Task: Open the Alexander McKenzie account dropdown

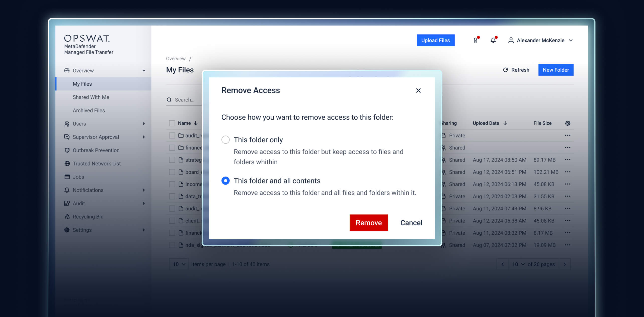Action: click(540, 40)
